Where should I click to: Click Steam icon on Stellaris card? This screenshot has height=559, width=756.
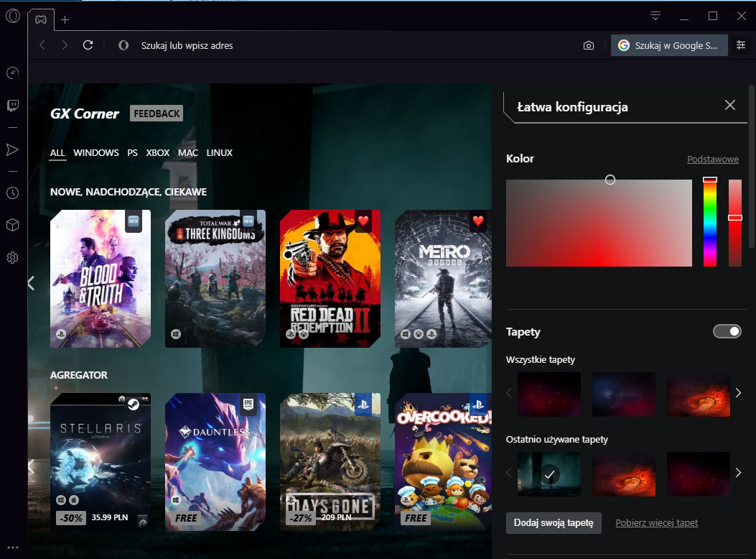click(133, 405)
